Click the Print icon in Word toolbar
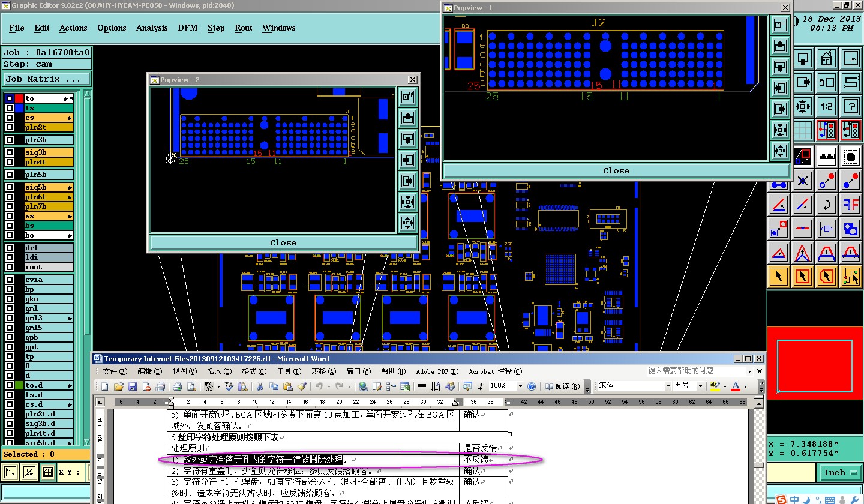This screenshot has height=504, width=864. click(178, 386)
